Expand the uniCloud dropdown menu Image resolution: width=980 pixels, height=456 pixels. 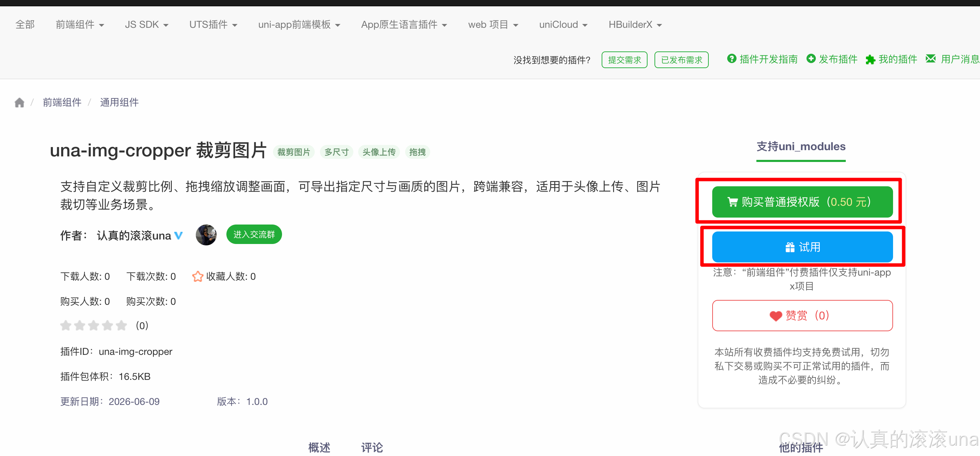(563, 25)
